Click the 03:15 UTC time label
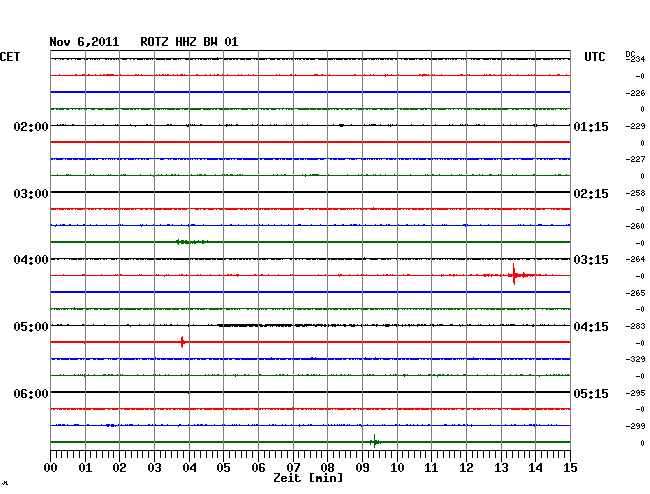Screen dimensions: 650x494 [x=591, y=260]
